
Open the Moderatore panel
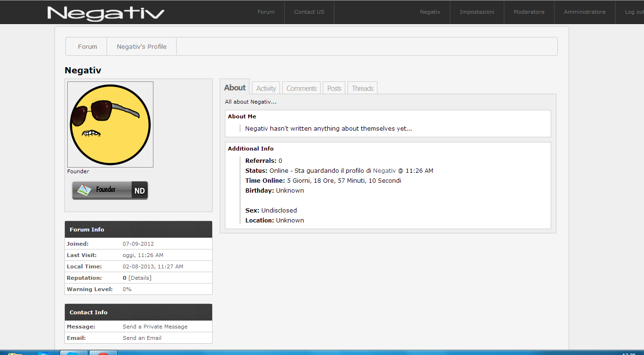coord(529,12)
